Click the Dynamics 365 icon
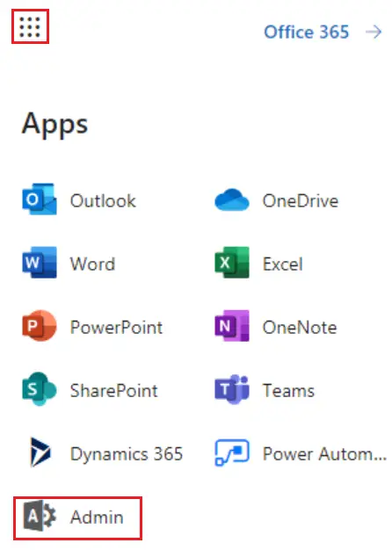Viewport: 392px width, 550px height. click(40, 452)
